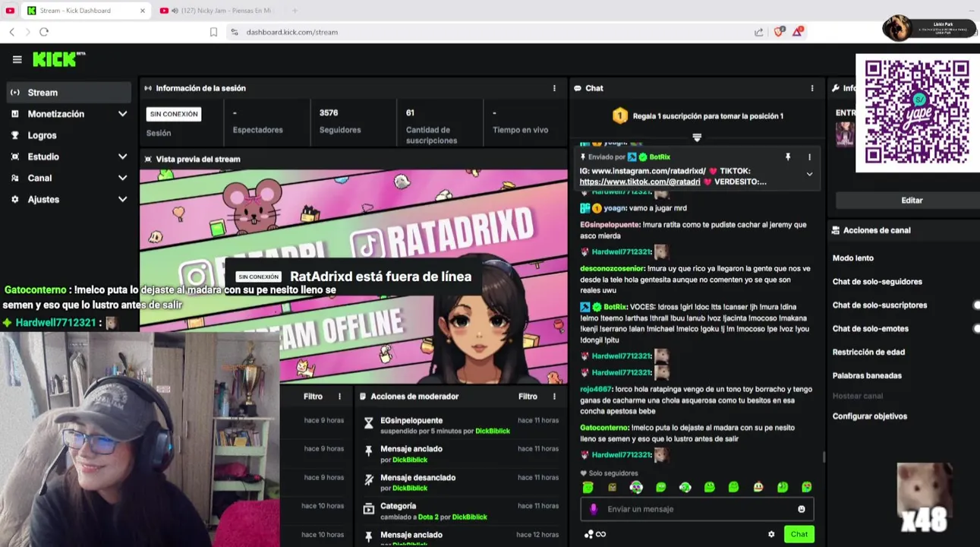Toggle Chat de solo-suscriptores switch
980x547 pixels.
976,305
